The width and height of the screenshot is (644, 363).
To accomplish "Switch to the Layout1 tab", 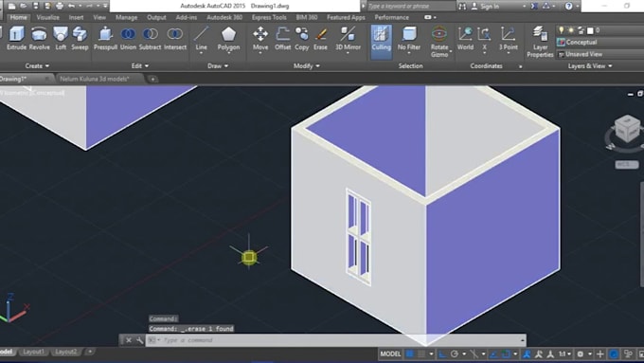I will tap(34, 352).
